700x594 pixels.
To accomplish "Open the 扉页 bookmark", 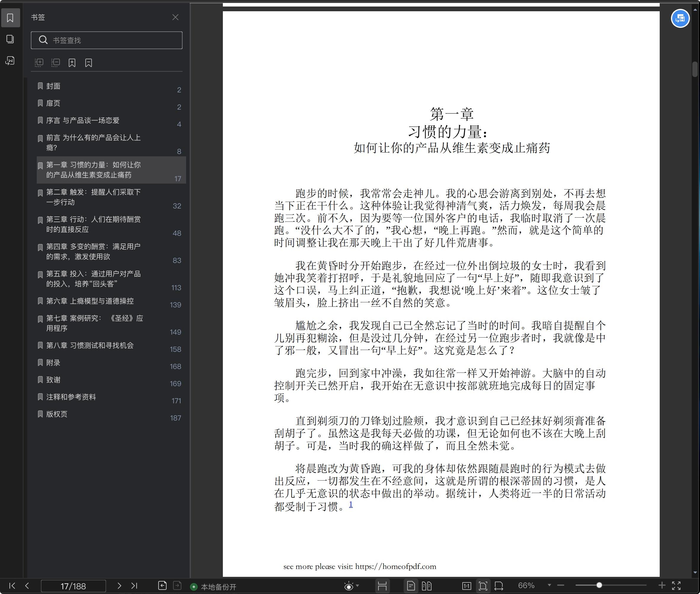I will 111,104.
